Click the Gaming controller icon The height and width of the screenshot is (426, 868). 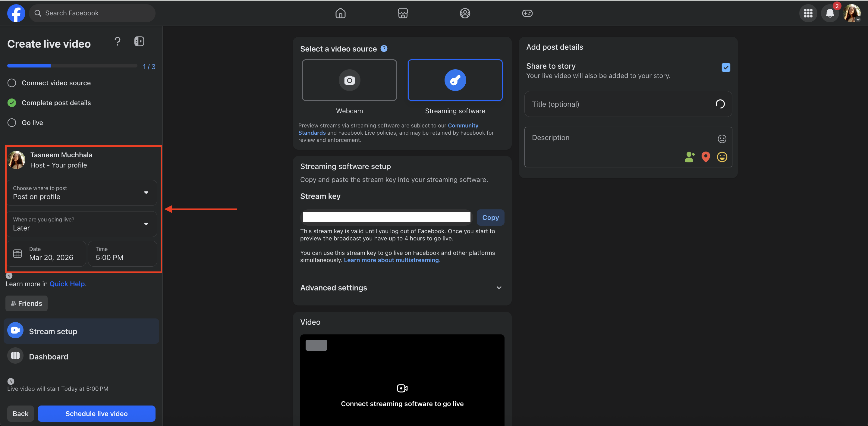[527, 13]
